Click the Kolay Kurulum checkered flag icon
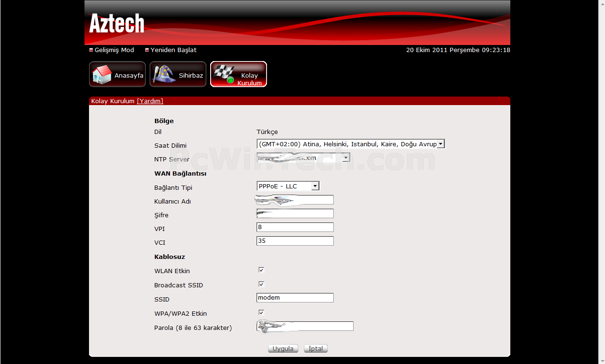The image size is (605, 364). coord(223,73)
